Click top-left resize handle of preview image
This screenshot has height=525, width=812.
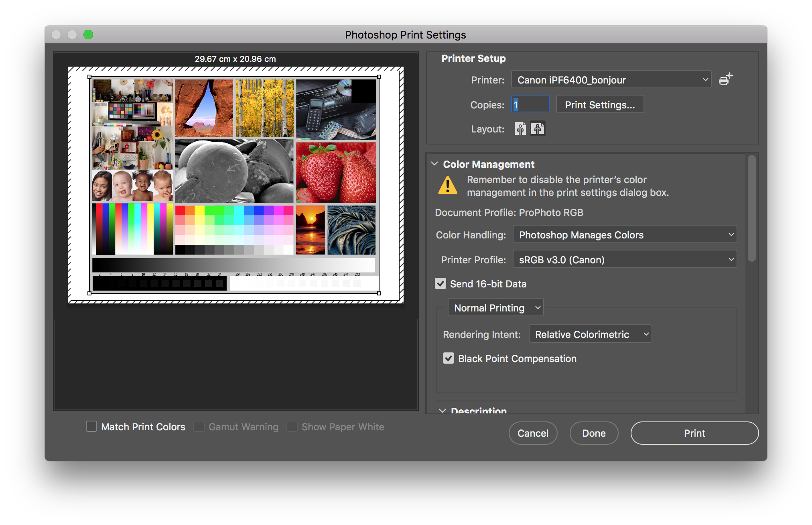89,77
